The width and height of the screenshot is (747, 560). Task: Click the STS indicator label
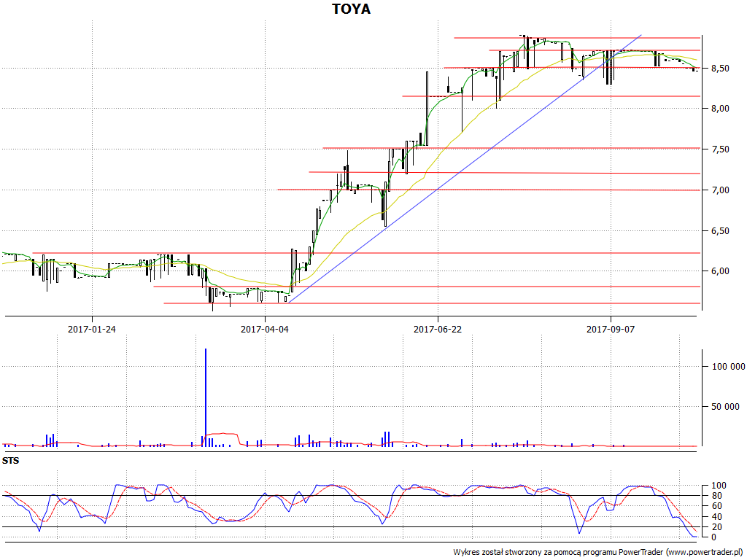click(x=10, y=461)
